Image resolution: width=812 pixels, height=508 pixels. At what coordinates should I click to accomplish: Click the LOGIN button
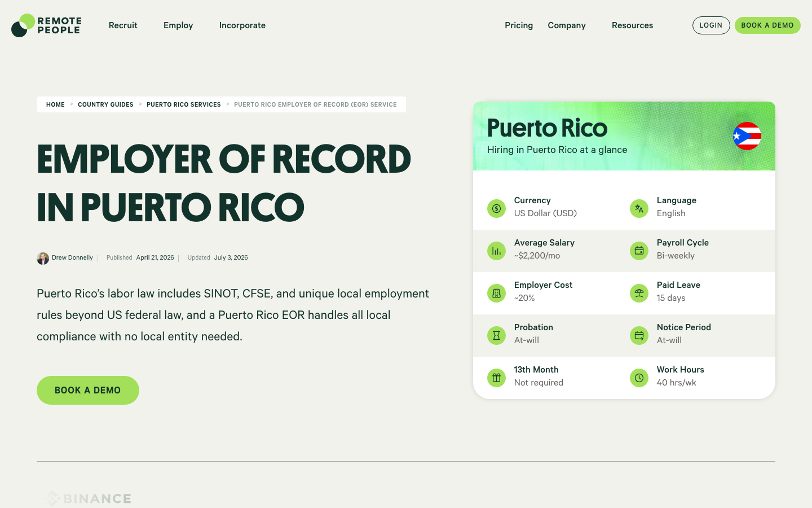(711, 25)
